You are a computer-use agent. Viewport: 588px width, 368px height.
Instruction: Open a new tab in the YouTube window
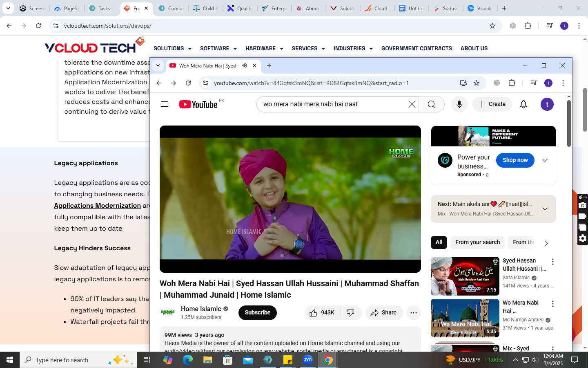coord(269,65)
